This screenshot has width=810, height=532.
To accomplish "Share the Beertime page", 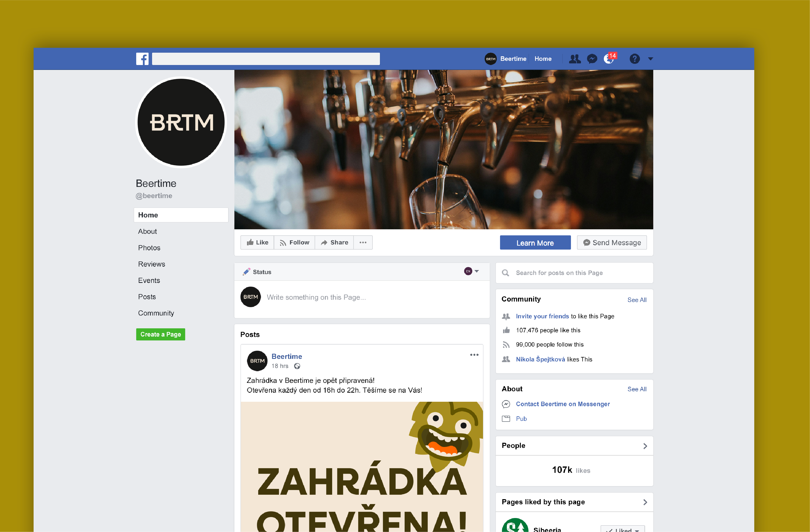I will pyautogui.click(x=334, y=242).
